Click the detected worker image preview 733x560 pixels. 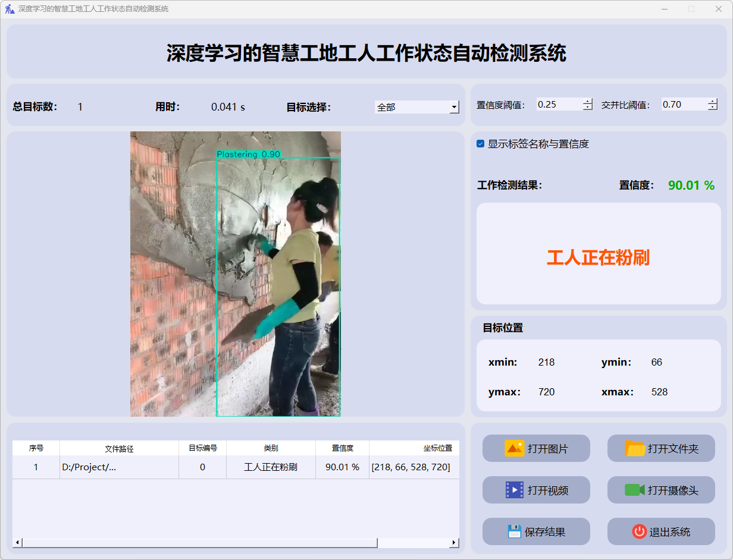(x=236, y=273)
